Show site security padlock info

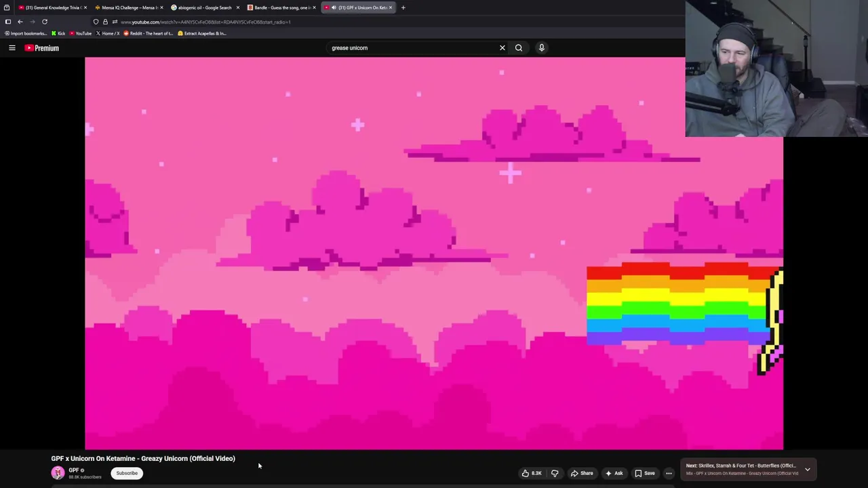pyautogui.click(x=105, y=22)
